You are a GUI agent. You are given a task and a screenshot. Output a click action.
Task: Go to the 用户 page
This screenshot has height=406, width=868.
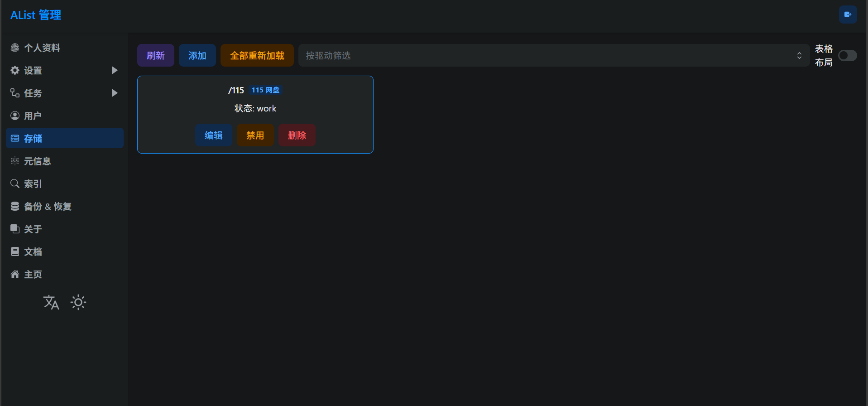[x=65, y=116]
